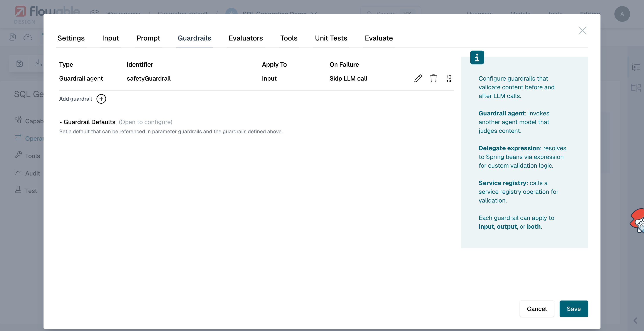Click the Skip LLM call cell
The height and width of the screenshot is (331, 644).
[348, 79]
